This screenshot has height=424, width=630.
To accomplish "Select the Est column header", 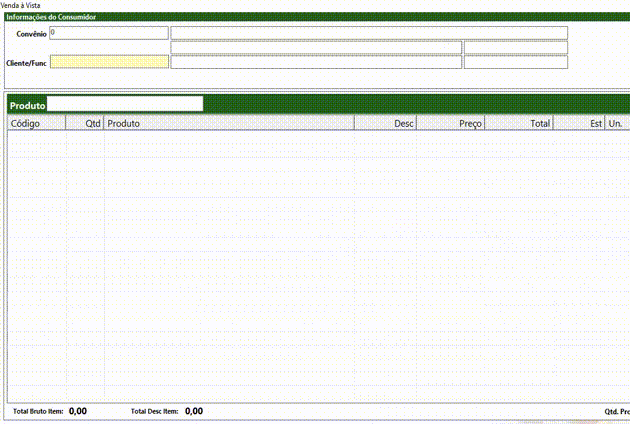I will click(x=579, y=123).
